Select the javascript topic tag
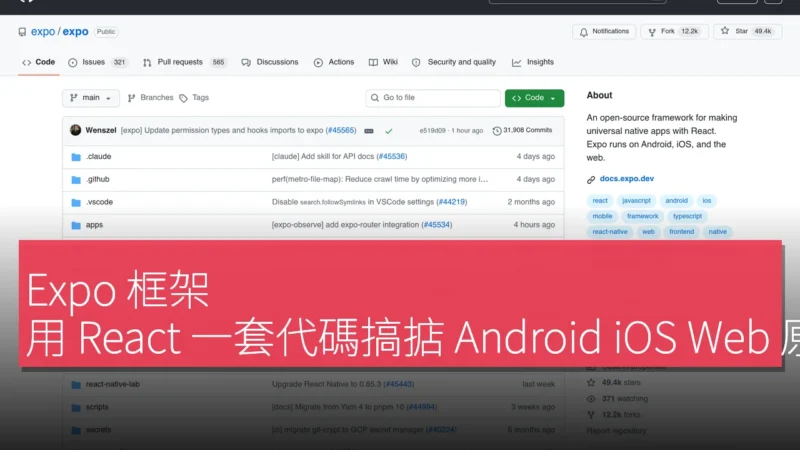This screenshot has height=450, width=800. tap(636, 201)
